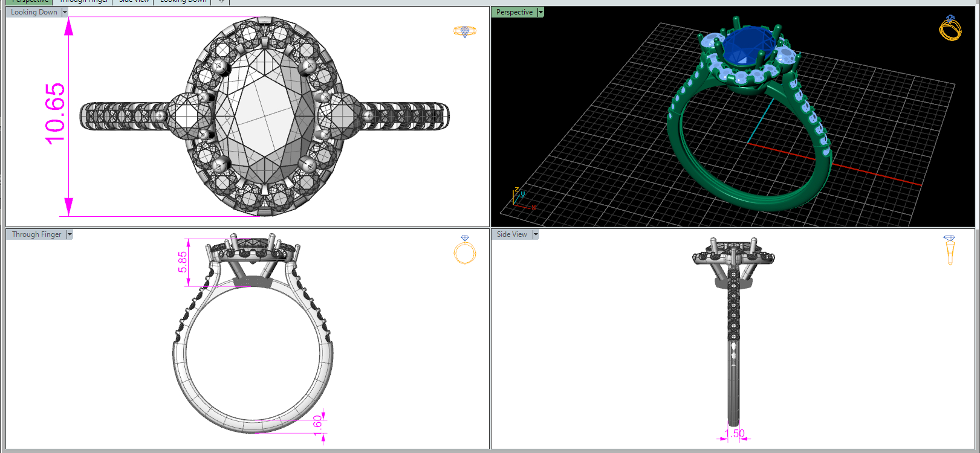
Task: Open the Side View viewport menu arrow
Action: click(535, 234)
